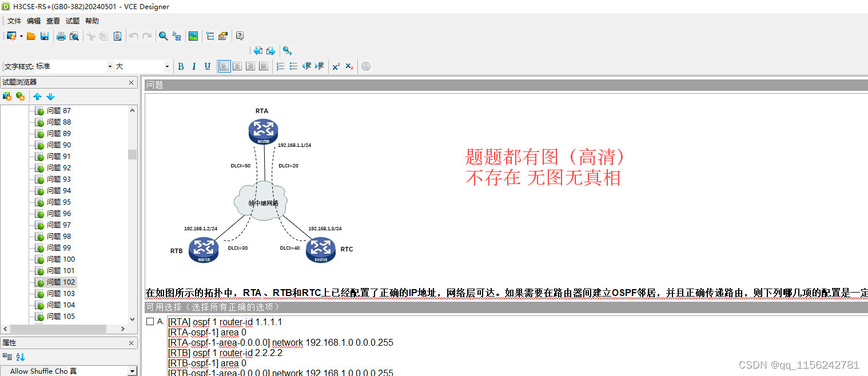Enable underline formatting

point(207,66)
